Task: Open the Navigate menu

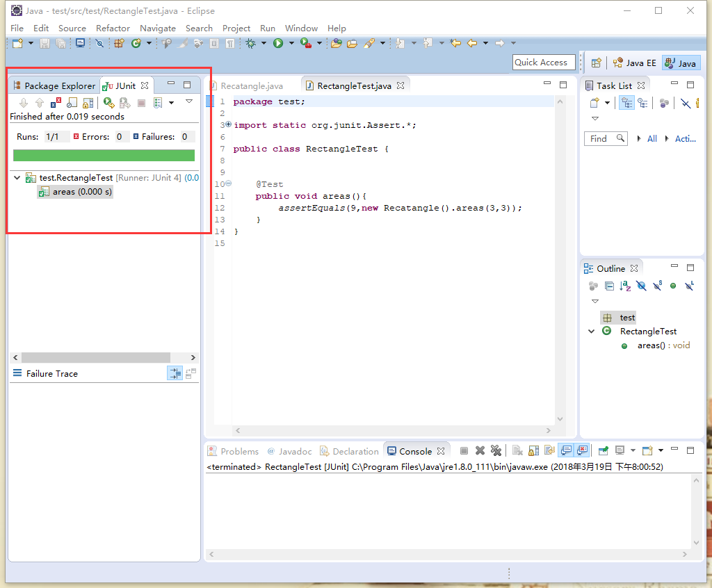Action: 158,28
